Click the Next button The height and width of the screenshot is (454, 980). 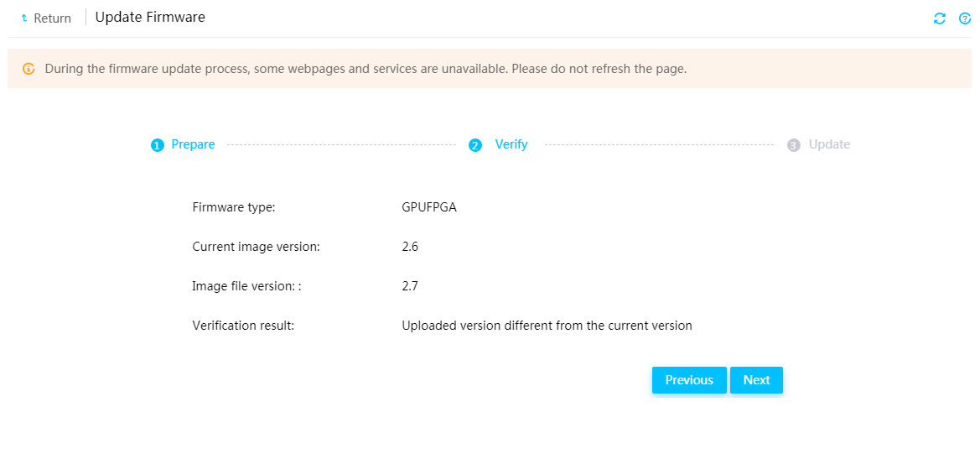756,380
